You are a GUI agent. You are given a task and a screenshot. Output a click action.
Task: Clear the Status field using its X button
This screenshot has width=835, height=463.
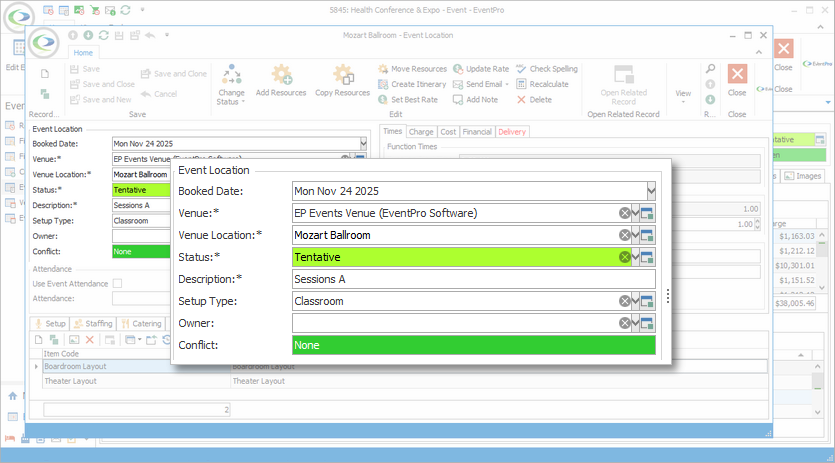625,257
